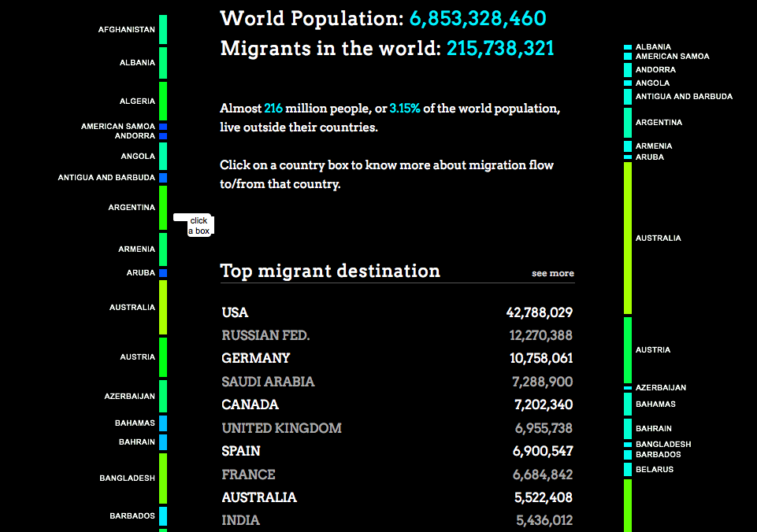The height and width of the screenshot is (532, 757).
Task: Click the 'see more' link
Action: [553, 273]
